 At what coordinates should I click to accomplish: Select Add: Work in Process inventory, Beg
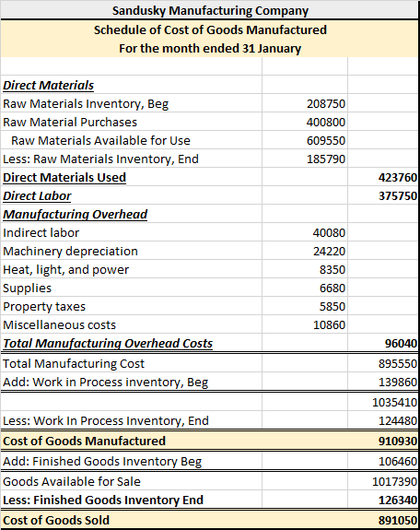coord(105,382)
